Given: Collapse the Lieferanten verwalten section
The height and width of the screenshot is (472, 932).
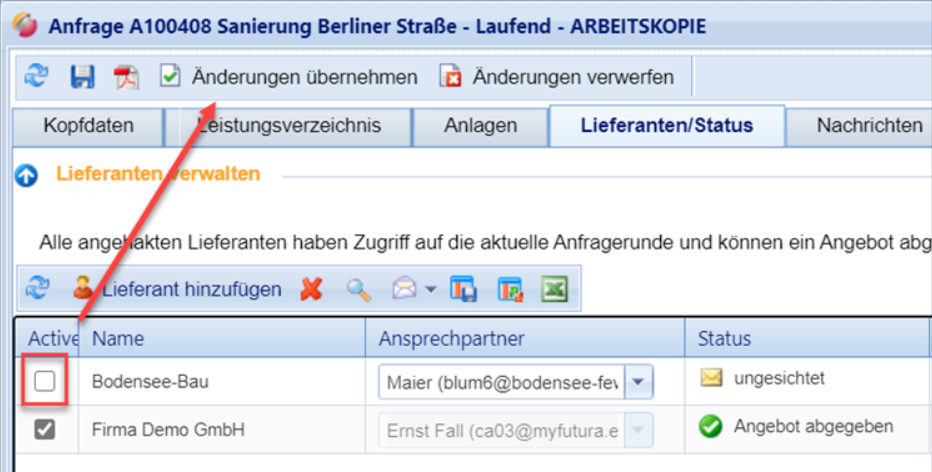Looking at the screenshot, I should point(27,175).
